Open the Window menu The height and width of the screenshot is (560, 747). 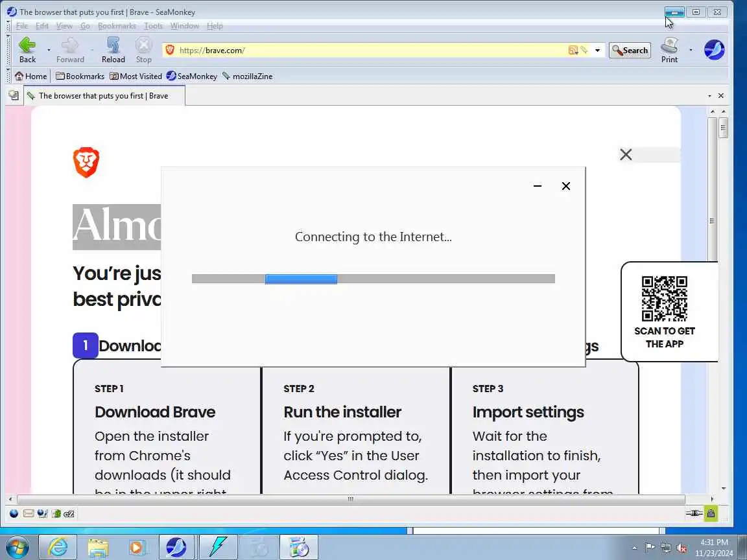[x=185, y=26]
